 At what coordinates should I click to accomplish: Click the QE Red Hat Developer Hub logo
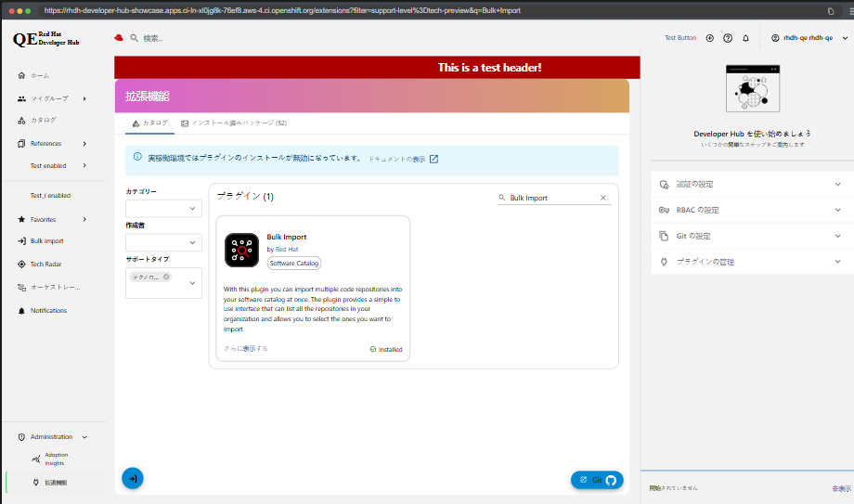coord(46,39)
